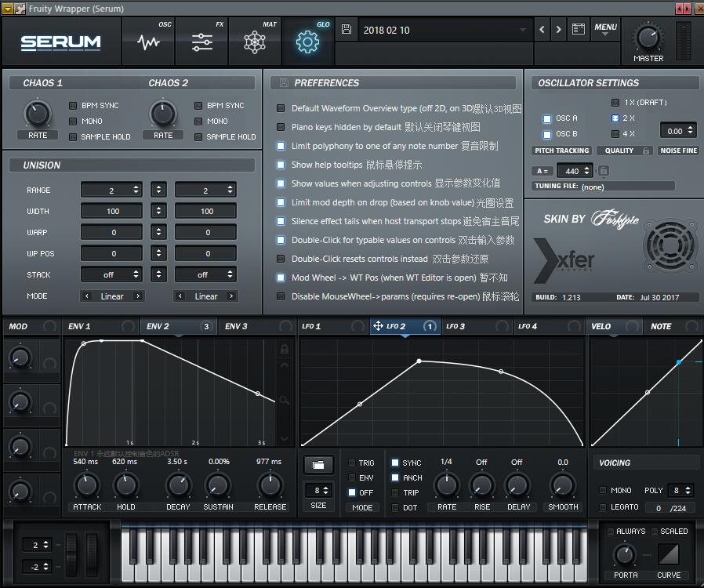Image resolution: width=704 pixels, height=588 pixels.
Task: Open left unison STACK dropdown
Action: click(x=111, y=274)
